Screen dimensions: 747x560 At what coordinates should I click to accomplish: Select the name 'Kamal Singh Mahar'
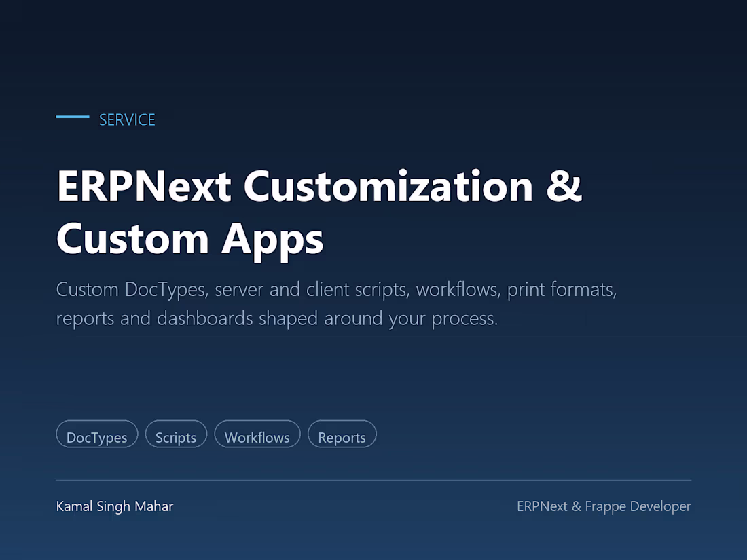(115, 506)
